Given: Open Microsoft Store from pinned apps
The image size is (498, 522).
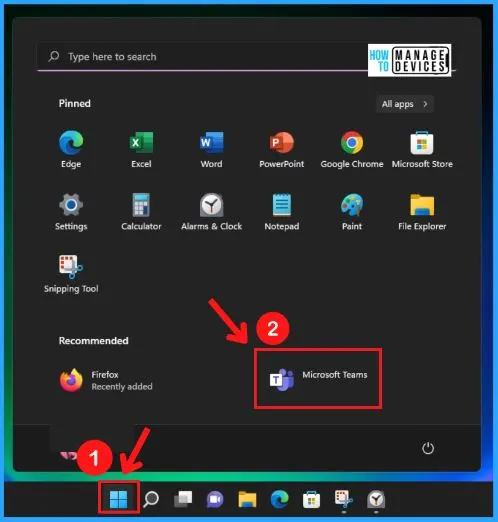Looking at the screenshot, I should 422,149.
